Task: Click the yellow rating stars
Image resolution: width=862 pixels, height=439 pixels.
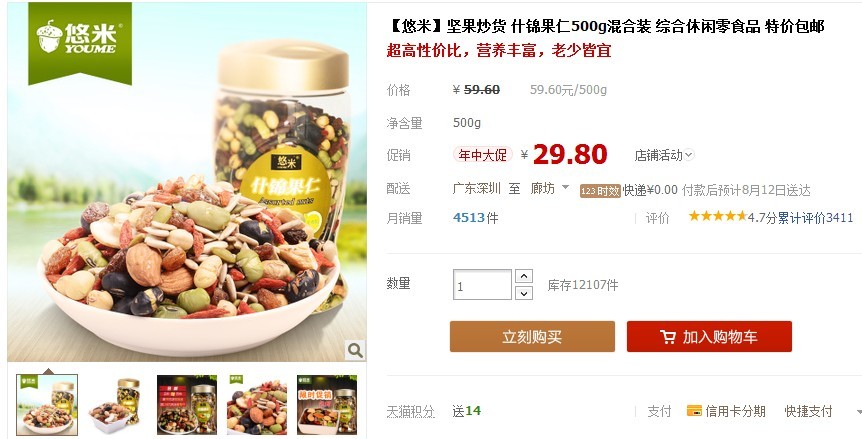Action: [x=717, y=216]
